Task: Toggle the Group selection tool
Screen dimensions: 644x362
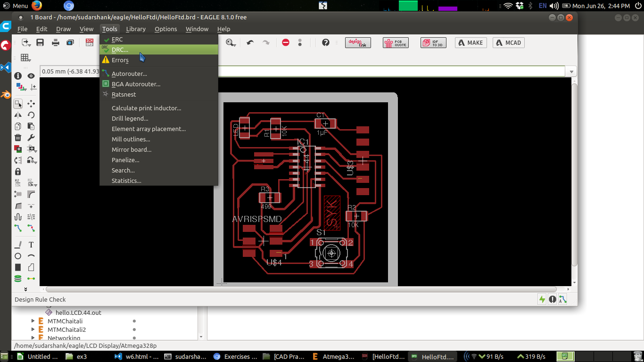Action: [18, 104]
